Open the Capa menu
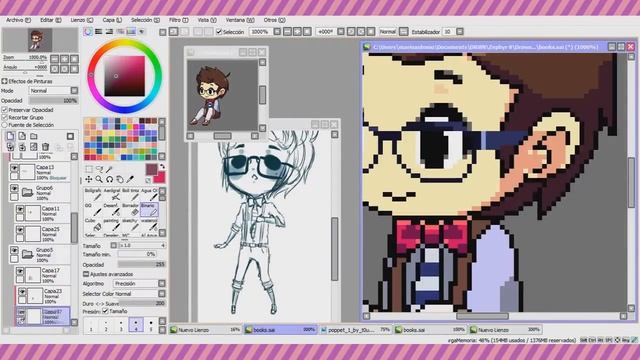This screenshot has width=640, height=360. click(x=112, y=20)
